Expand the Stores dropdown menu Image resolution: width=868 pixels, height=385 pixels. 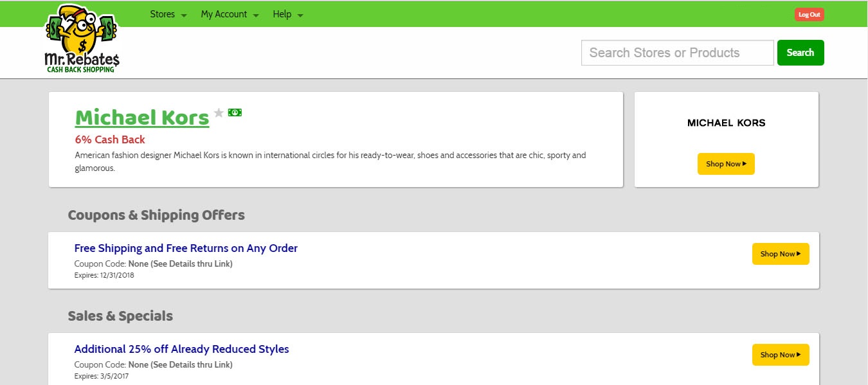163,14
